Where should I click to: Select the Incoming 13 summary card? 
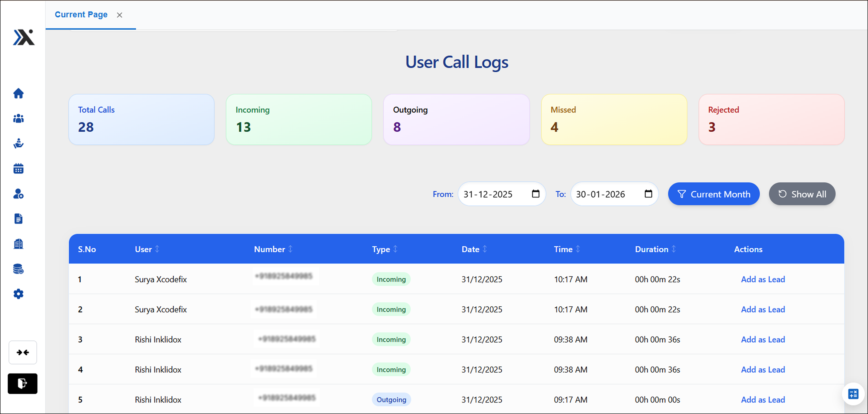299,119
